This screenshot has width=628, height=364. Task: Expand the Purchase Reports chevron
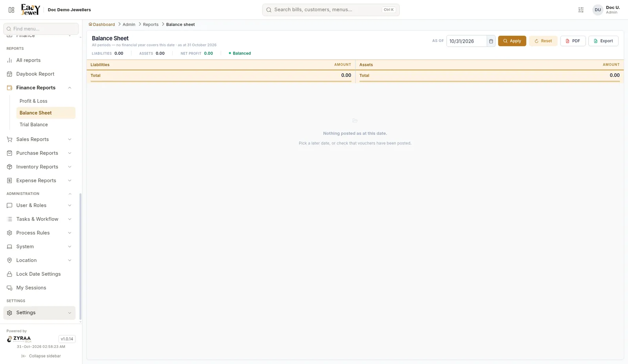tap(69, 153)
